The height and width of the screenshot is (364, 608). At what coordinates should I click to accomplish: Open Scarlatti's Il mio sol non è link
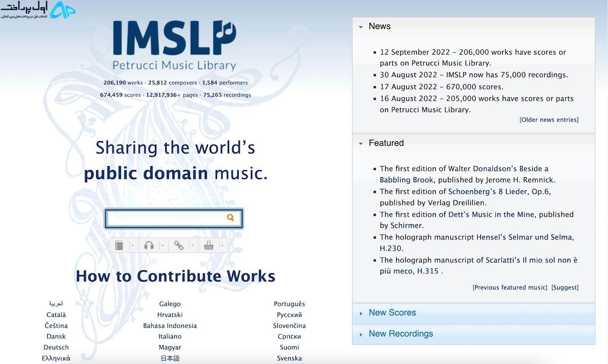click(x=479, y=266)
